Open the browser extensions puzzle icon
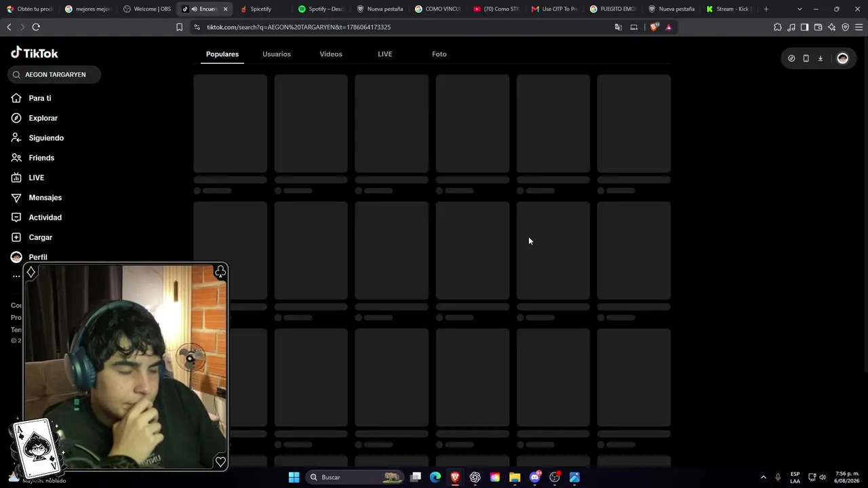The image size is (868, 488). point(778,27)
